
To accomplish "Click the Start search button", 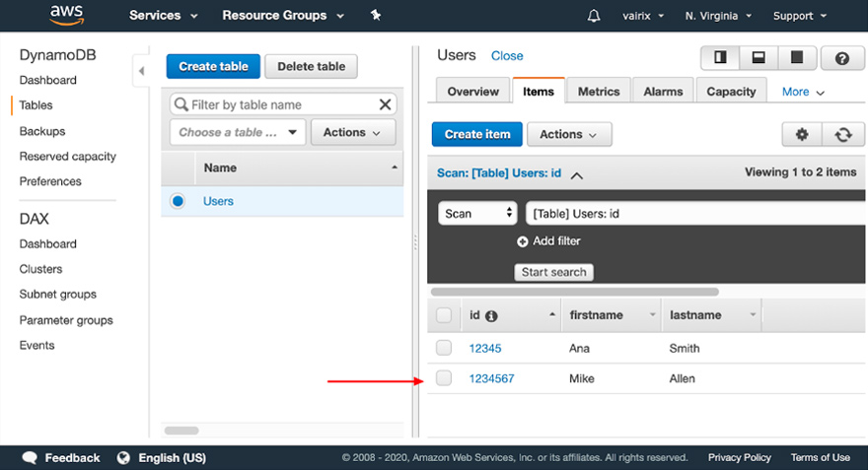I will coord(553,272).
